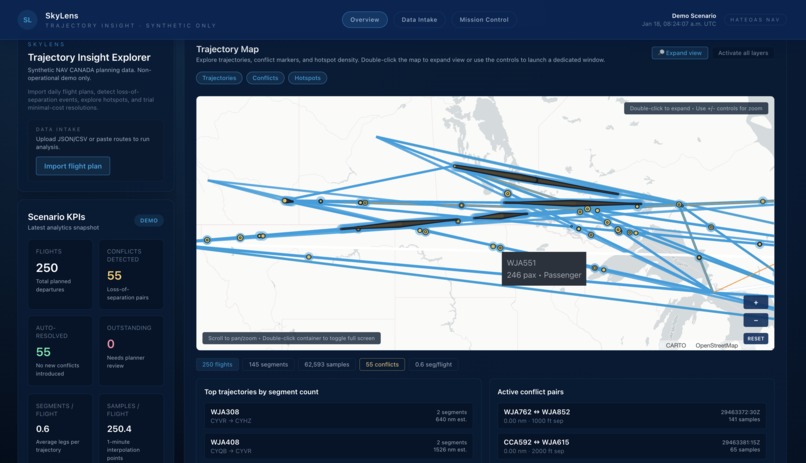Select the 0.6 seg/flight stat chip

click(x=433, y=364)
